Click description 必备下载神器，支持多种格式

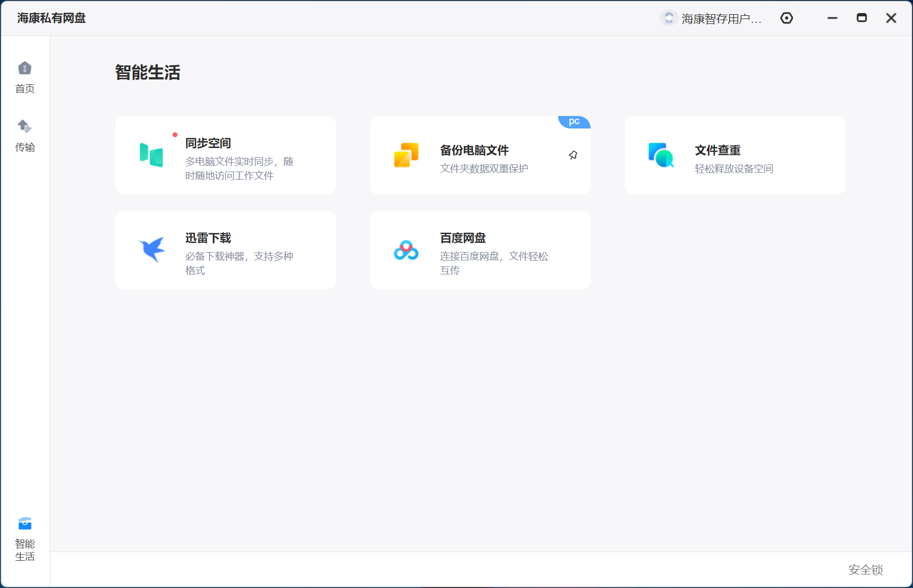click(239, 263)
